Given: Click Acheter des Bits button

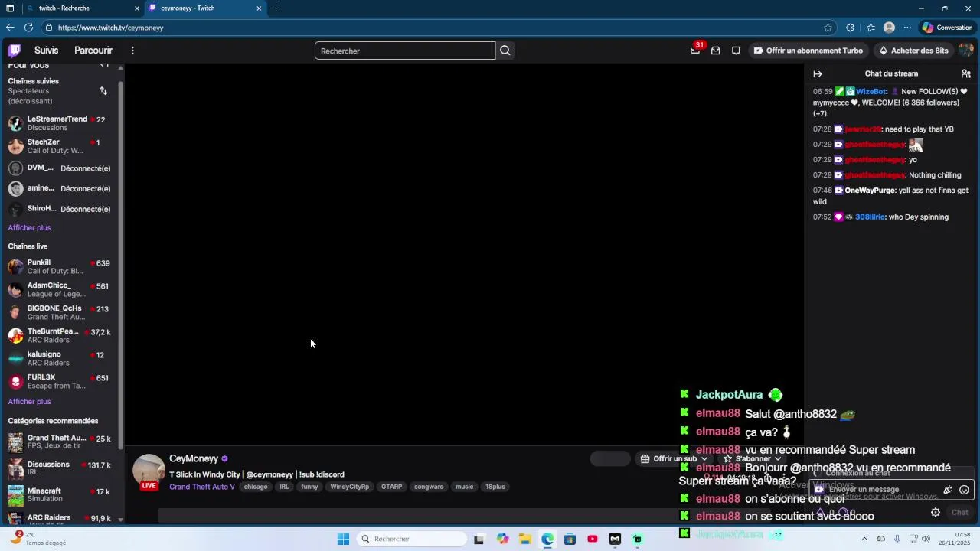Looking at the screenshot, I should (913, 51).
